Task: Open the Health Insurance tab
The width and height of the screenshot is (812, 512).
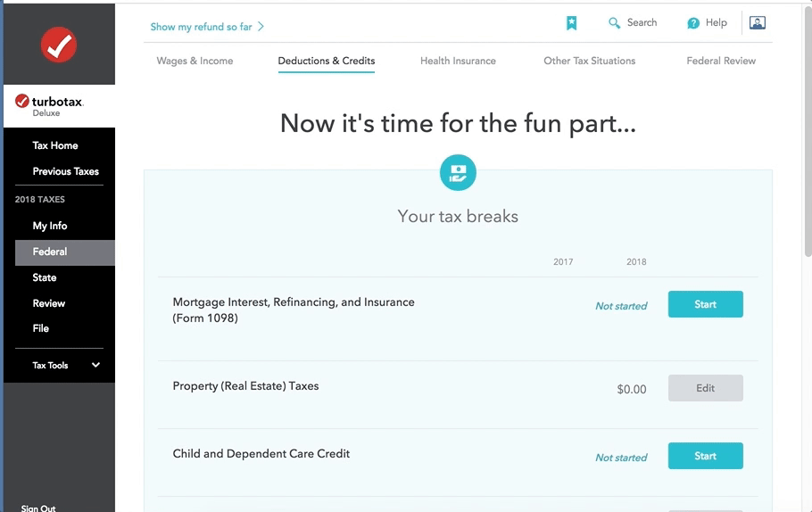Action: click(458, 61)
